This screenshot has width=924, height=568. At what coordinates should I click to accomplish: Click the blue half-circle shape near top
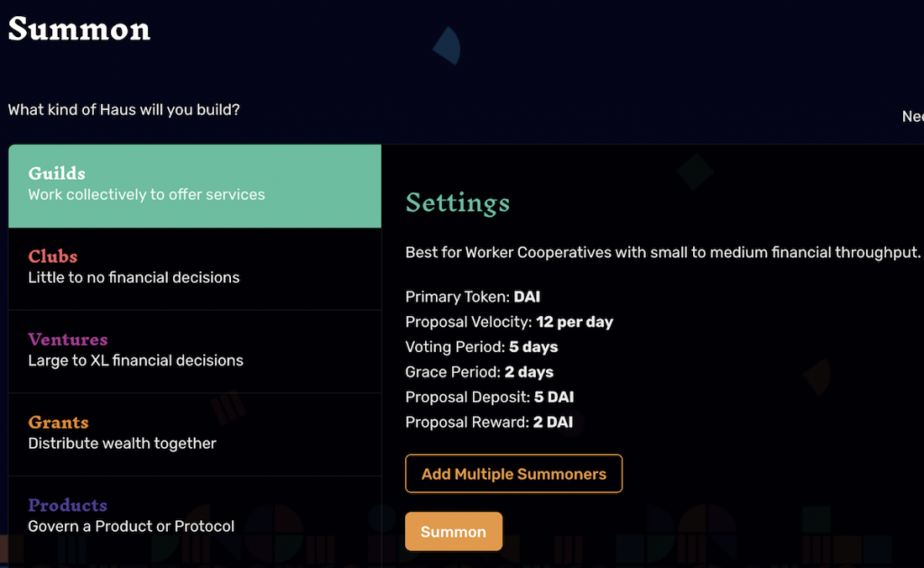tap(448, 45)
